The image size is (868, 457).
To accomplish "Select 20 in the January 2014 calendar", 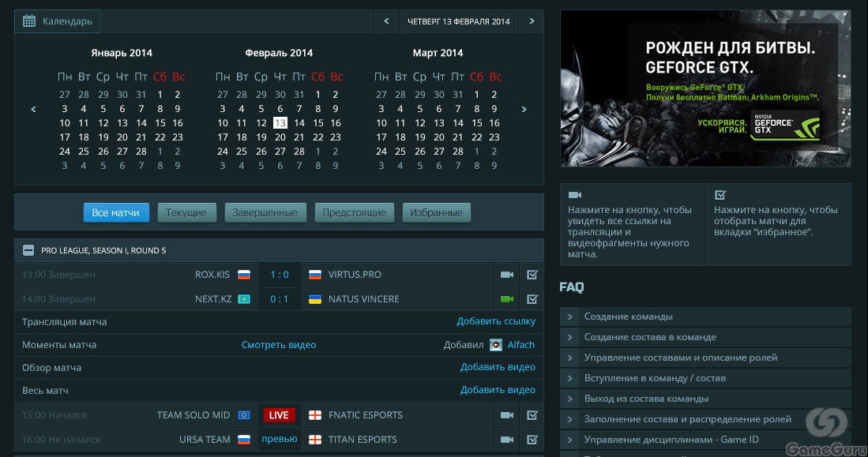I will [x=122, y=137].
